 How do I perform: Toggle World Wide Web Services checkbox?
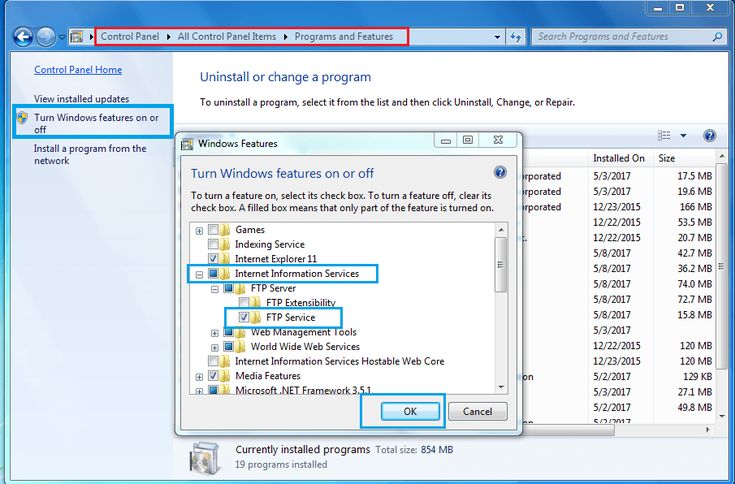229,347
